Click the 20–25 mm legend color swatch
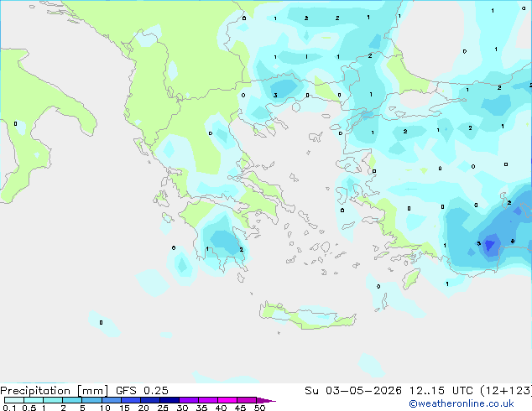 pyautogui.click(x=149, y=400)
